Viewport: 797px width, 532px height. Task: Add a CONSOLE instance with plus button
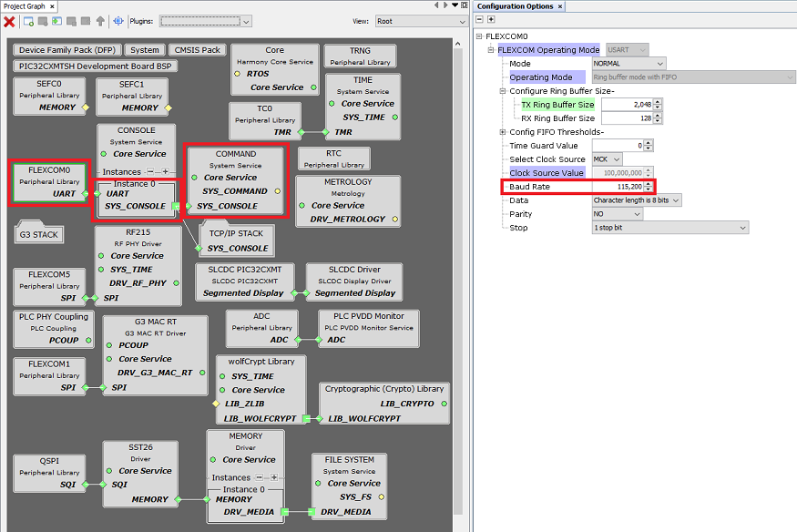coord(165,171)
